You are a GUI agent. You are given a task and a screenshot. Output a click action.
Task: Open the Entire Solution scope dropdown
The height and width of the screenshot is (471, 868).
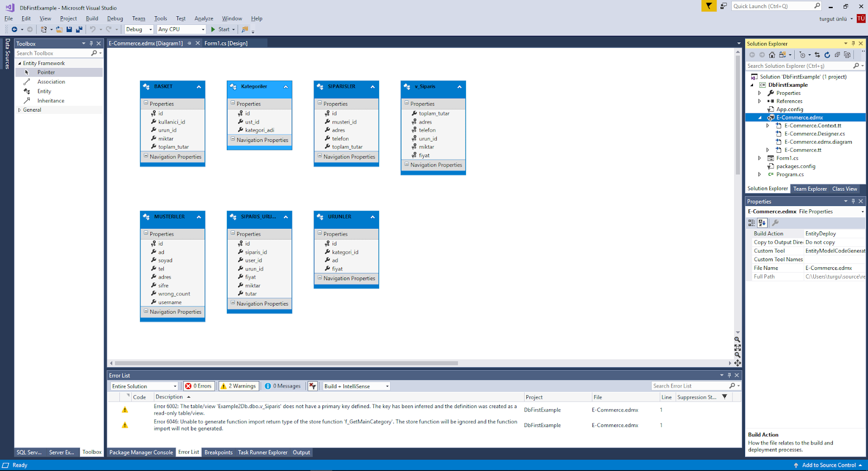(x=144, y=386)
